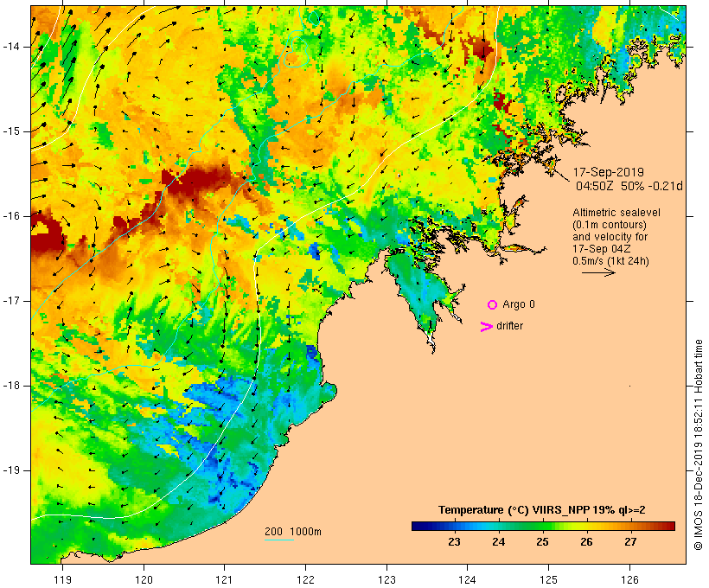
Task: Click the '17-Sep-2019' date label
Action: 608,172
